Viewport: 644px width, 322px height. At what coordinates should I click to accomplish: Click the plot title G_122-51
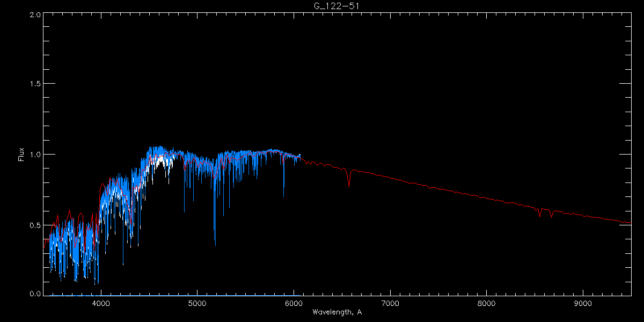click(336, 6)
